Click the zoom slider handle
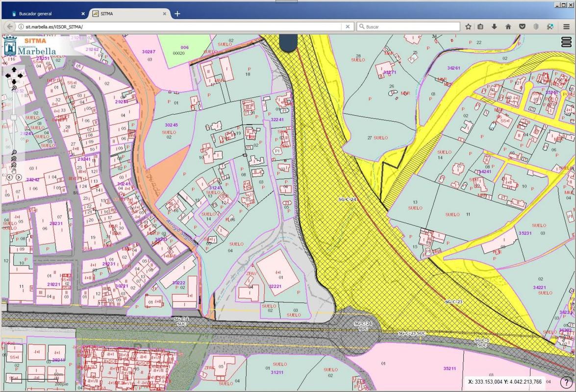576x392 pixels. 14,117
